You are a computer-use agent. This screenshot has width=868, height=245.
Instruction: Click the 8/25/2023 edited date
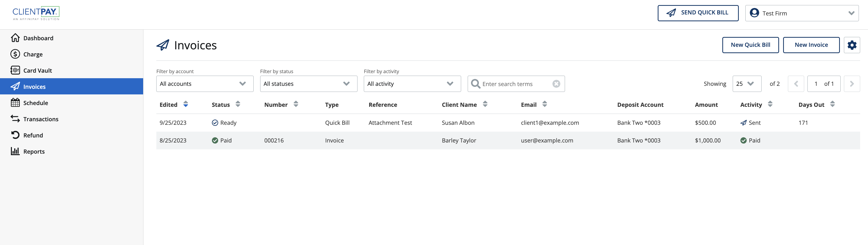tap(173, 140)
